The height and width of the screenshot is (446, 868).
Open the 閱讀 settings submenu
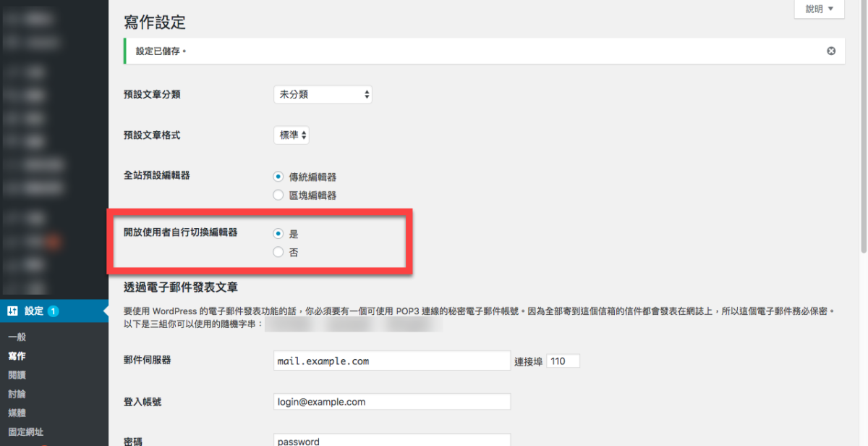coord(17,375)
